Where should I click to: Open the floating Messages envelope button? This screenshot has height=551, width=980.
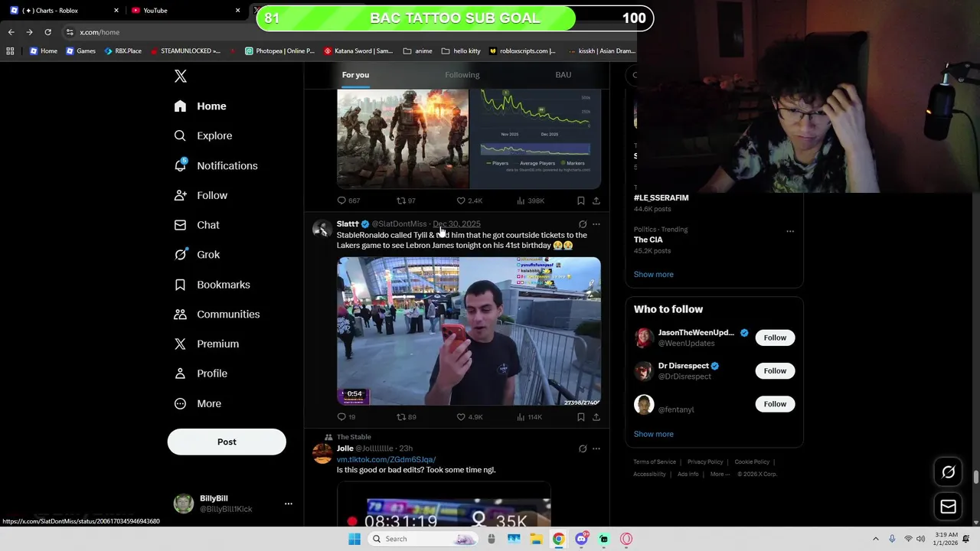[948, 506]
